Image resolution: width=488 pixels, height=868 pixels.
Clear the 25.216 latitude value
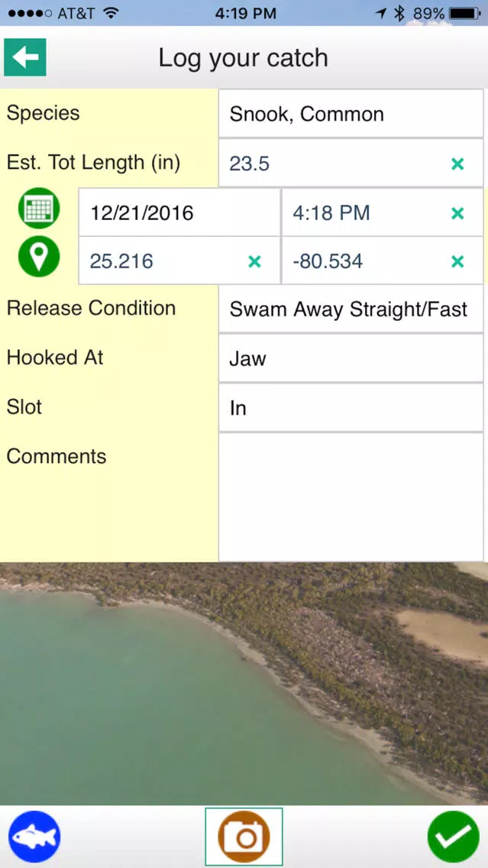(254, 261)
